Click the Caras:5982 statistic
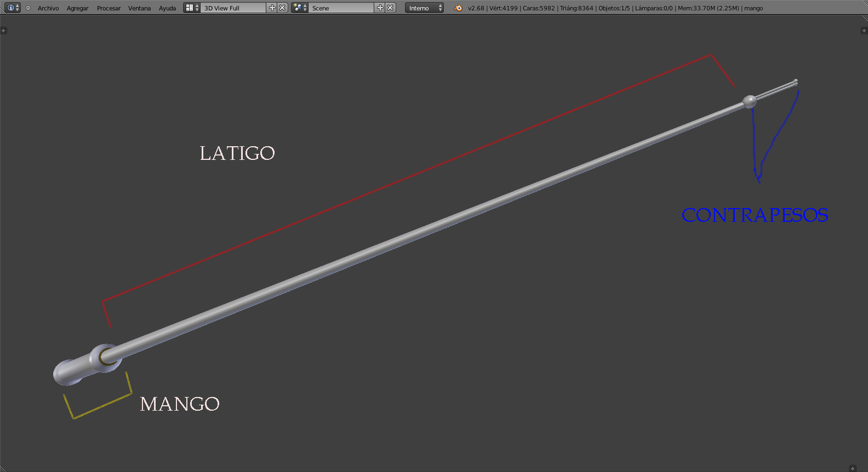This screenshot has height=472, width=868. tap(539, 8)
